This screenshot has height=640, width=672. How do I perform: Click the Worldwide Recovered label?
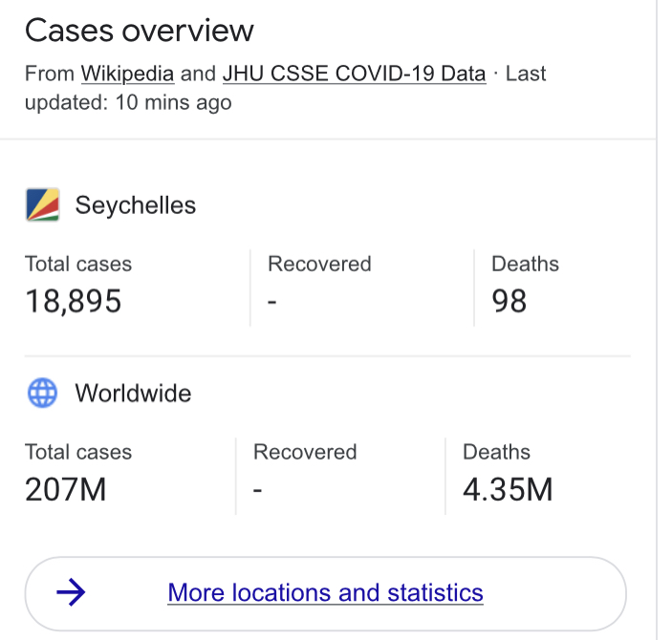point(305,452)
